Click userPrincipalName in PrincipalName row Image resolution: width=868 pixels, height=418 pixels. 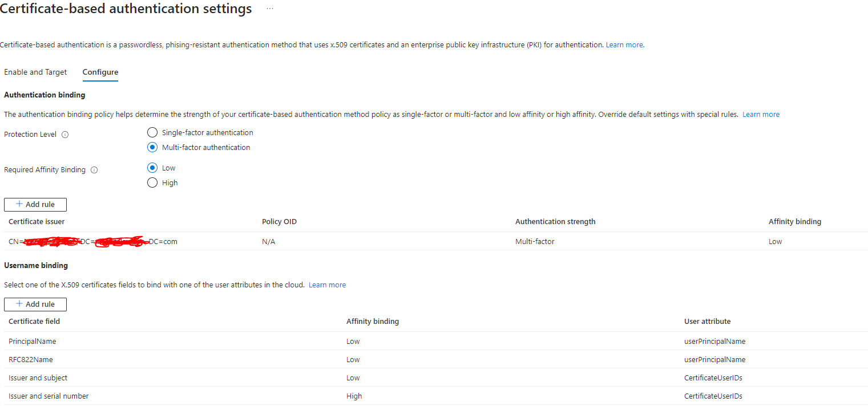click(x=714, y=341)
